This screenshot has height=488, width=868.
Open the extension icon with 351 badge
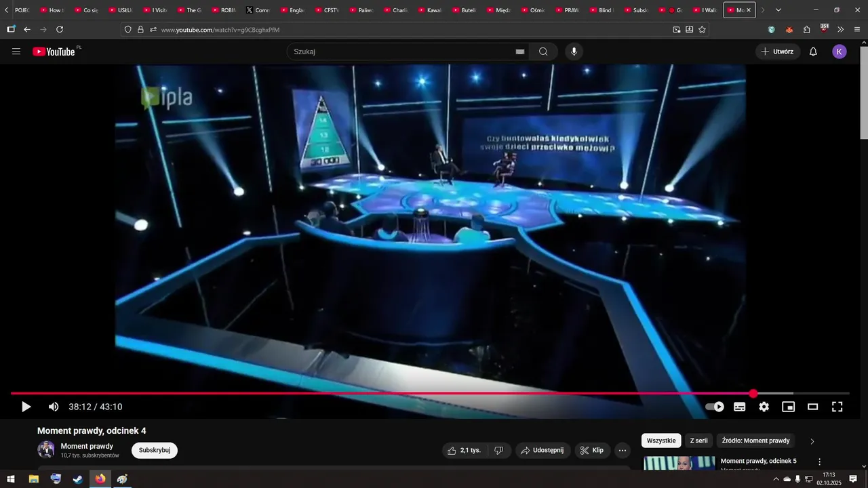tap(824, 29)
